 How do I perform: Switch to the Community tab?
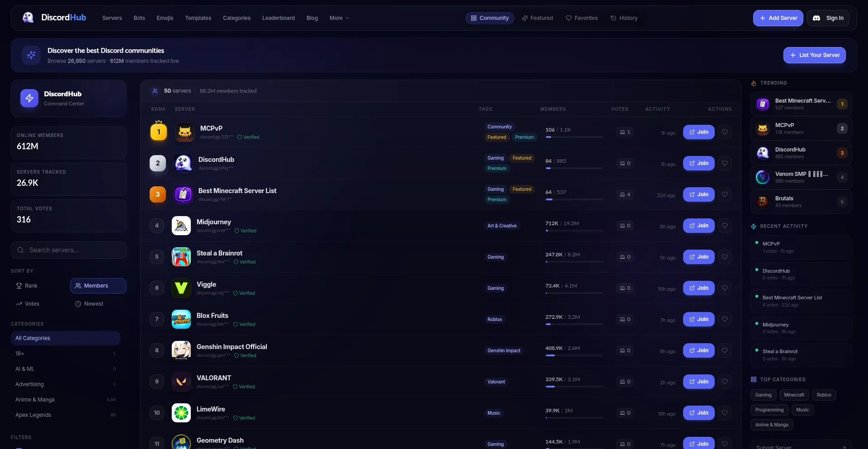click(x=490, y=18)
